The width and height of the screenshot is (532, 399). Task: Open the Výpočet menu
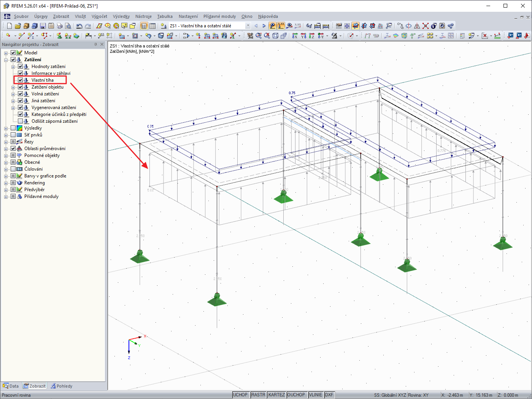click(x=99, y=16)
